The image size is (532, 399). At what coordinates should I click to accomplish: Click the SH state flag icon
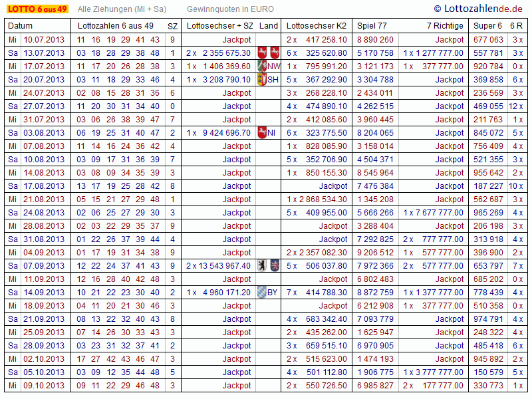tap(262, 80)
